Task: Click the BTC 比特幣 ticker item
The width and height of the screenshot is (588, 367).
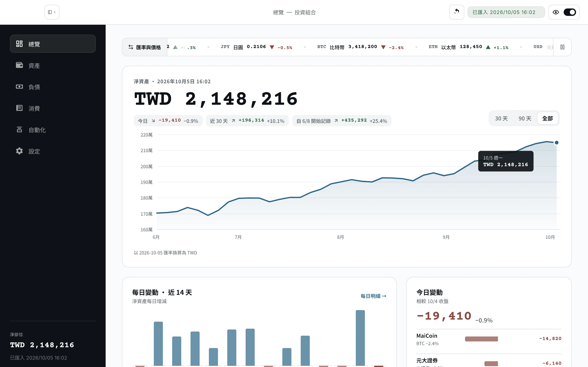Action: (360, 47)
